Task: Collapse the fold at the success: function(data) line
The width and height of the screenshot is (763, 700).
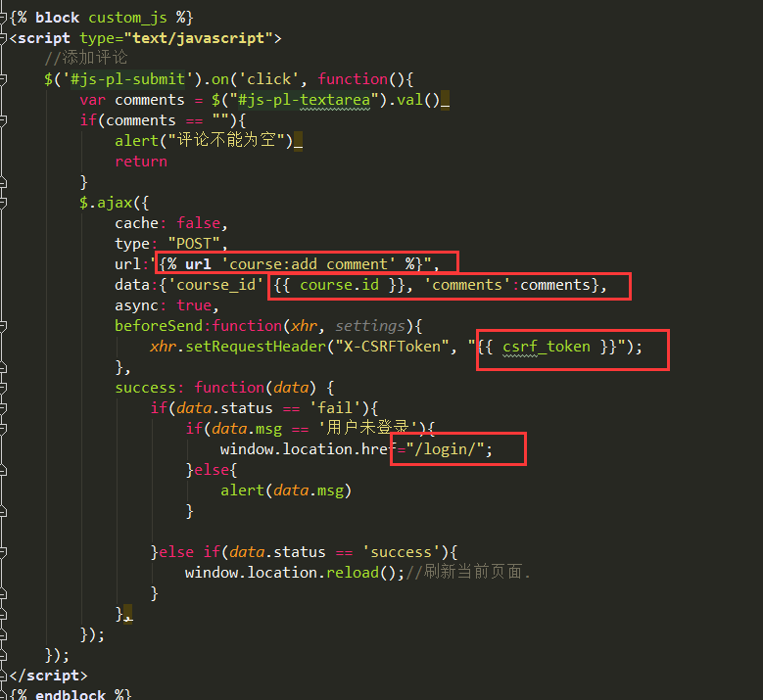Action: click(x=2, y=388)
